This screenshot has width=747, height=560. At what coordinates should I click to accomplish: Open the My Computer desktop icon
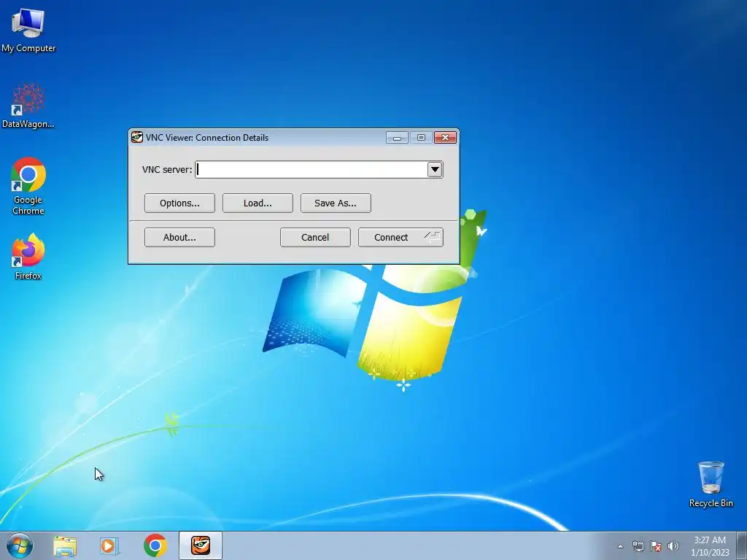coord(28,31)
